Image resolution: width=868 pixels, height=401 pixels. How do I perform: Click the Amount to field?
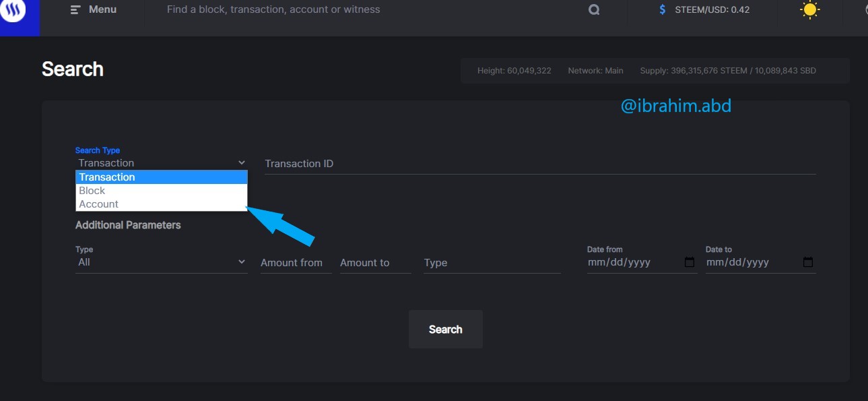click(375, 263)
